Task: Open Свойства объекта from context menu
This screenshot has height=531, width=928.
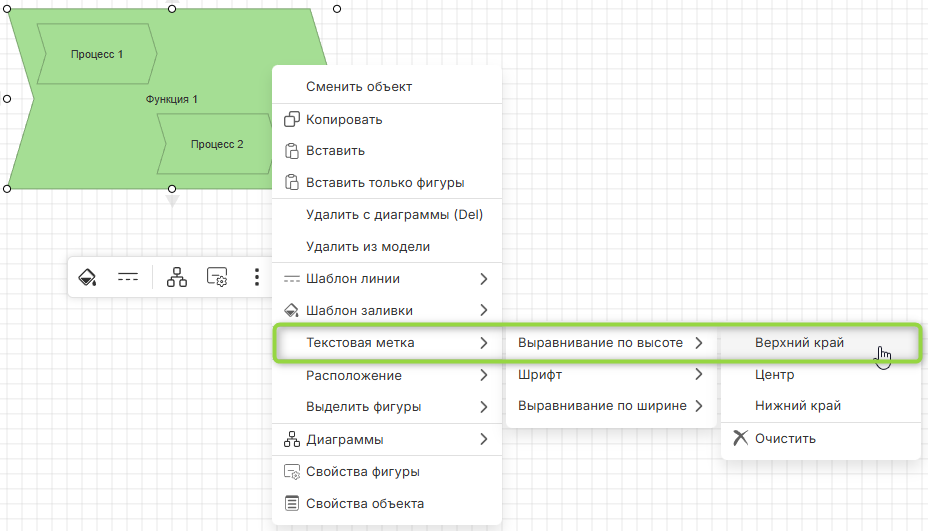Action: coord(364,504)
